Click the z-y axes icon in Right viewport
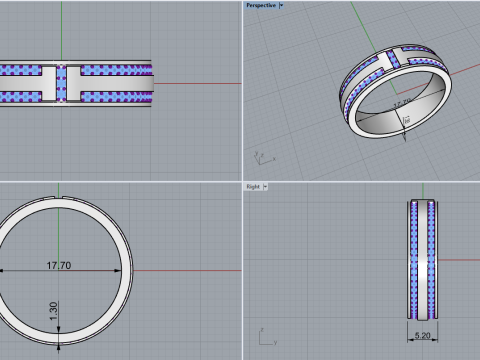The height and width of the screenshot is (360, 480). (268, 336)
